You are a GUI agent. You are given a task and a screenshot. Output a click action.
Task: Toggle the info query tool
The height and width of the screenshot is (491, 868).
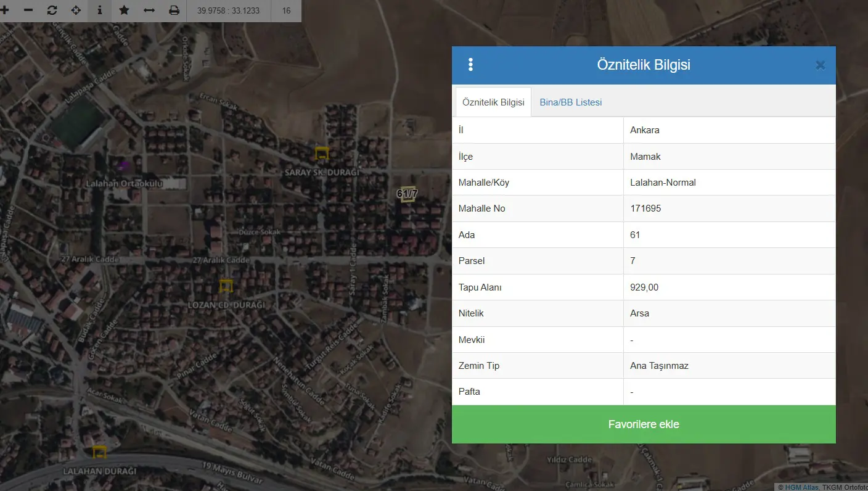(x=99, y=10)
